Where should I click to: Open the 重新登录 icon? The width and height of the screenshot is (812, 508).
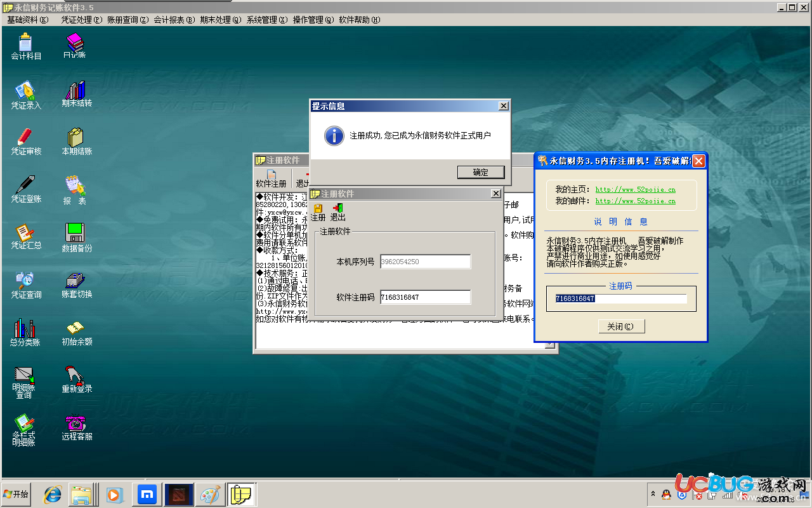(76, 380)
